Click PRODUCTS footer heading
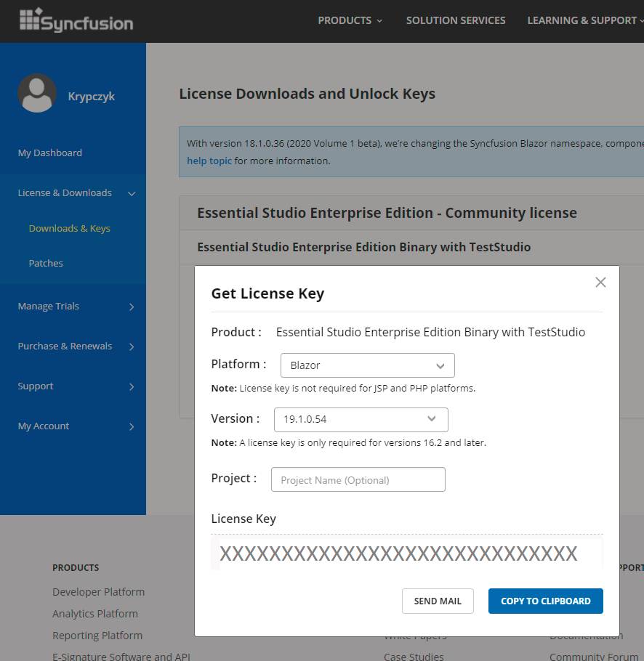The width and height of the screenshot is (644, 661). pyautogui.click(x=76, y=567)
